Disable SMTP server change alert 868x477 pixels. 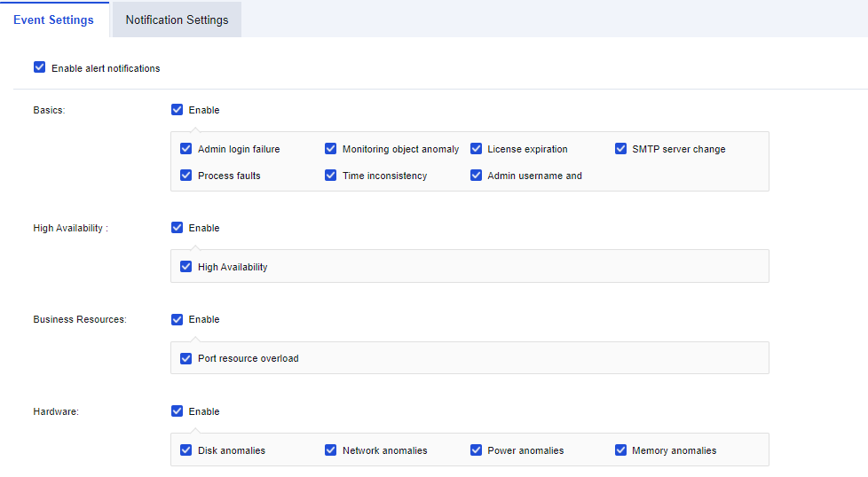click(621, 149)
